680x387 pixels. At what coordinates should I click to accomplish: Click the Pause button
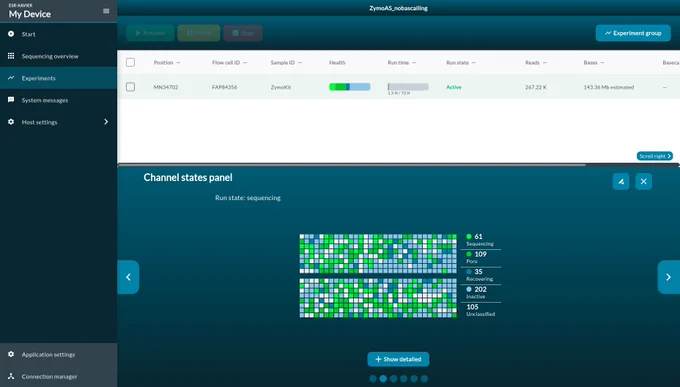pos(199,33)
